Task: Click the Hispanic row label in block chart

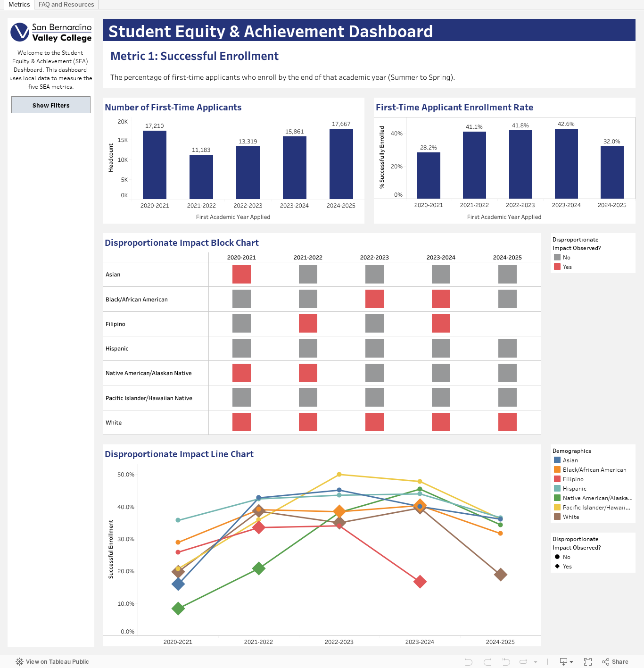Action: (x=117, y=349)
